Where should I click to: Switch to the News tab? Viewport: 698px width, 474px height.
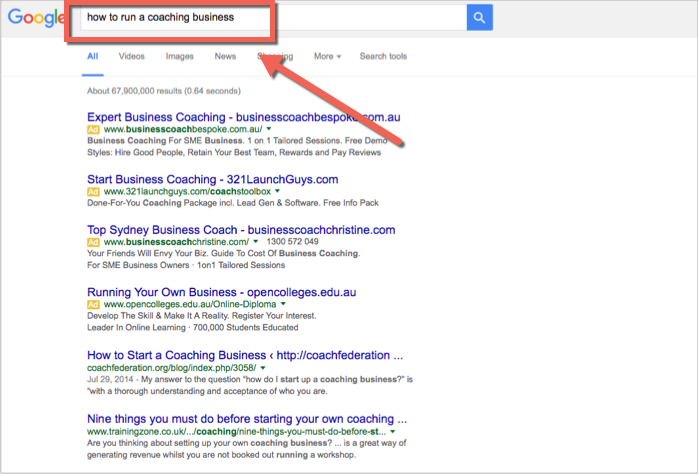click(225, 57)
